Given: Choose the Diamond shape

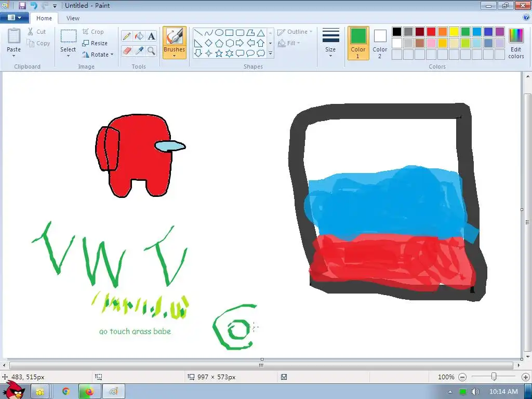Looking at the screenshot, I should [x=209, y=43].
